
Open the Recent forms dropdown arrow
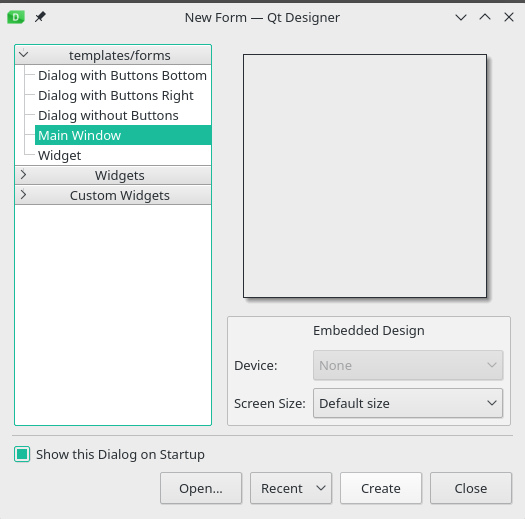tap(321, 488)
